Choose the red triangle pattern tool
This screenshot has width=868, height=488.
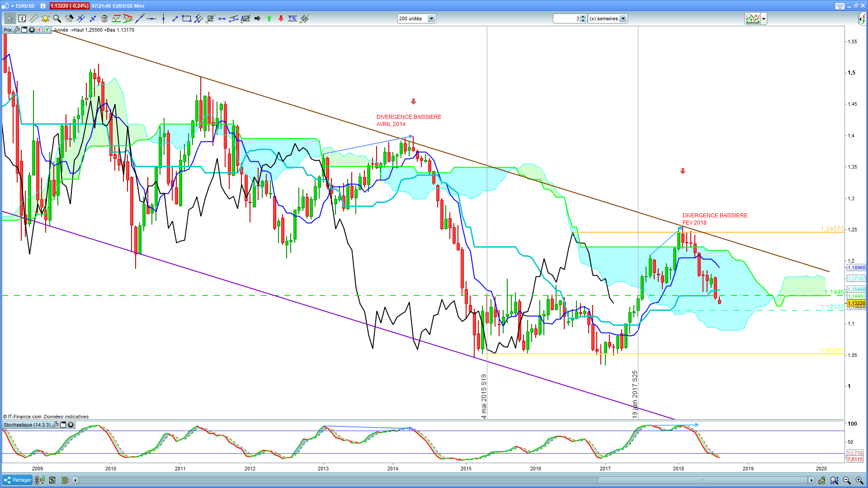[x=128, y=19]
